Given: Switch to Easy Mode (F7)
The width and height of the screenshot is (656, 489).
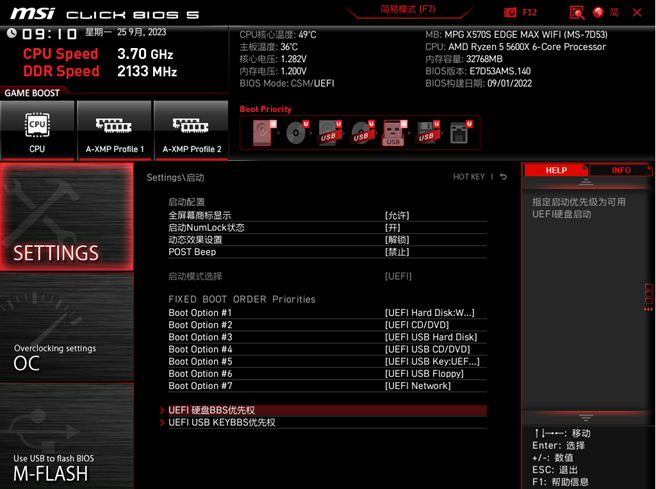Looking at the screenshot, I should 407,9.
